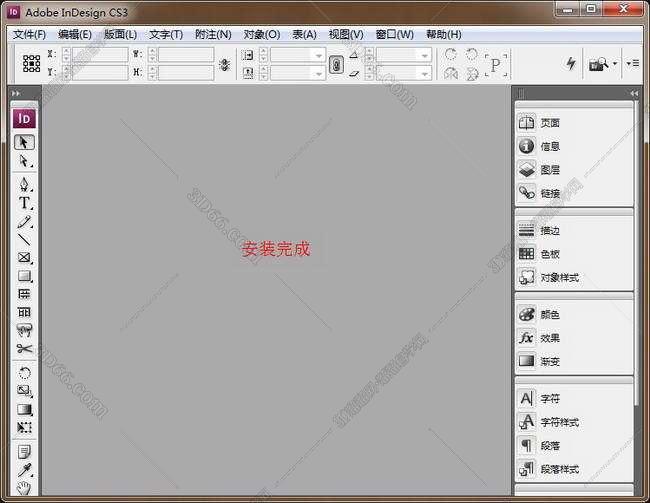Screen dimensions: 650x503
Task: Select the Selection tool arrow
Action: pyautogui.click(x=24, y=142)
